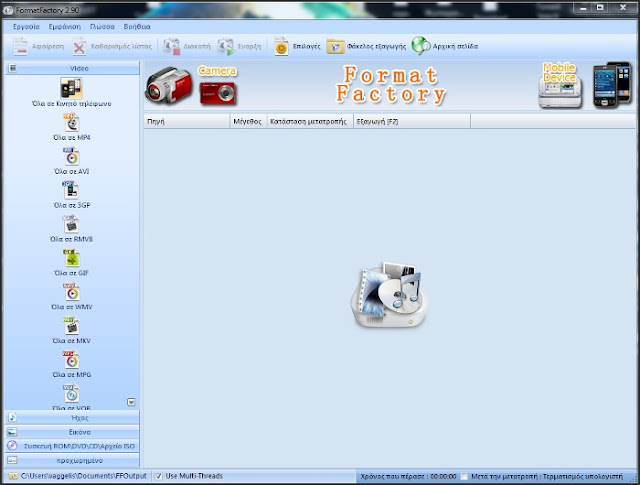Click the FFOutput path in the status bar

(84, 476)
